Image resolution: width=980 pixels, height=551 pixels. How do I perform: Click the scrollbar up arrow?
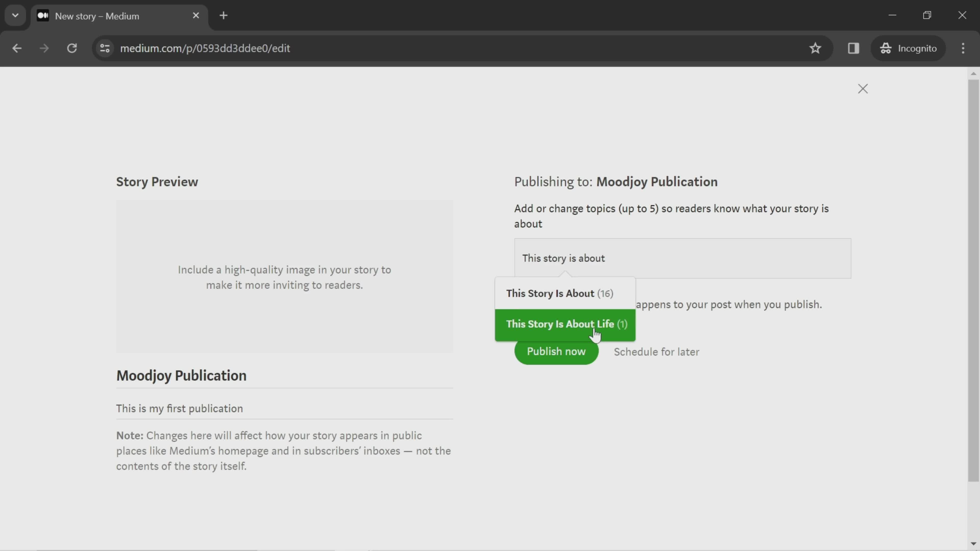973,73
